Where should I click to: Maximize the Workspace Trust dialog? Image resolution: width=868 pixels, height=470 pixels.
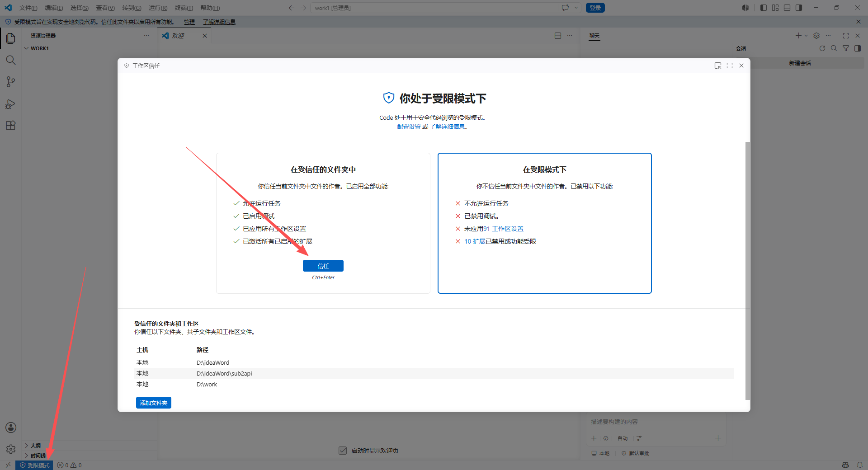tap(730, 66)
